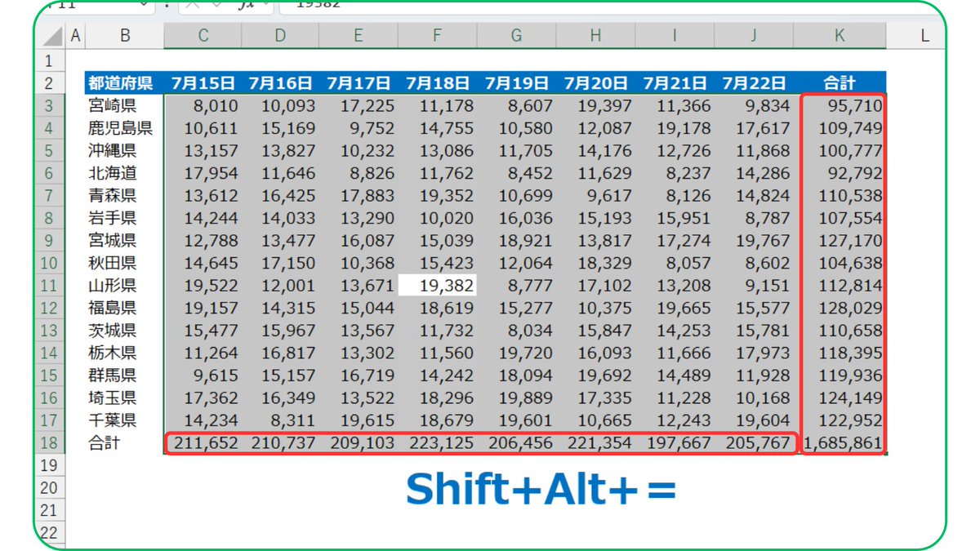
Task: Click the 7月18日 header cell
Action: click(x=437, y=83)
